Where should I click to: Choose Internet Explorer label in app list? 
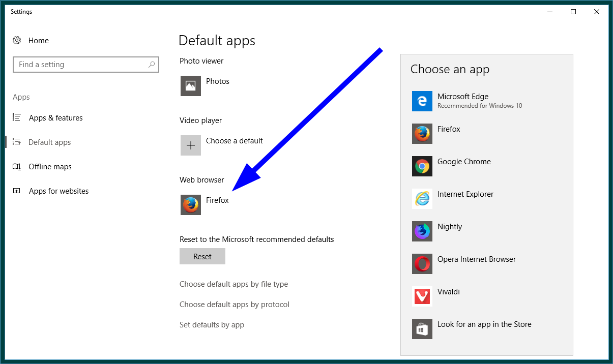tap(465, 194)
